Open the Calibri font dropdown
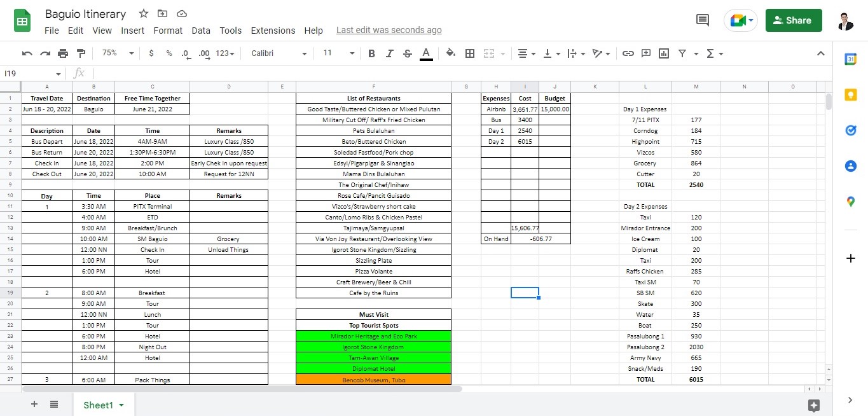This screenshot has height=416, width=868. click(x=279, y=53)
